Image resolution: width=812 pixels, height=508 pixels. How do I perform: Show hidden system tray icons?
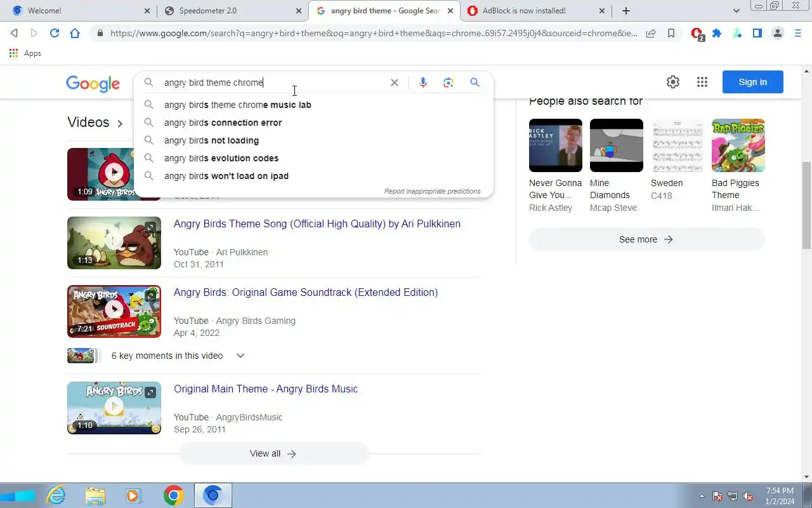pyautogui.click(x=702, y=496)
